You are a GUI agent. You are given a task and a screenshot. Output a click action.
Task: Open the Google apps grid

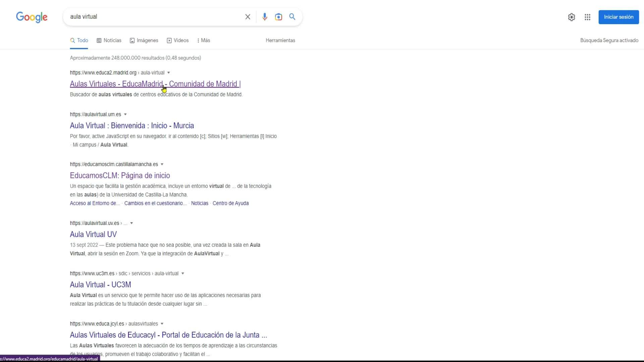coord(587,17)
